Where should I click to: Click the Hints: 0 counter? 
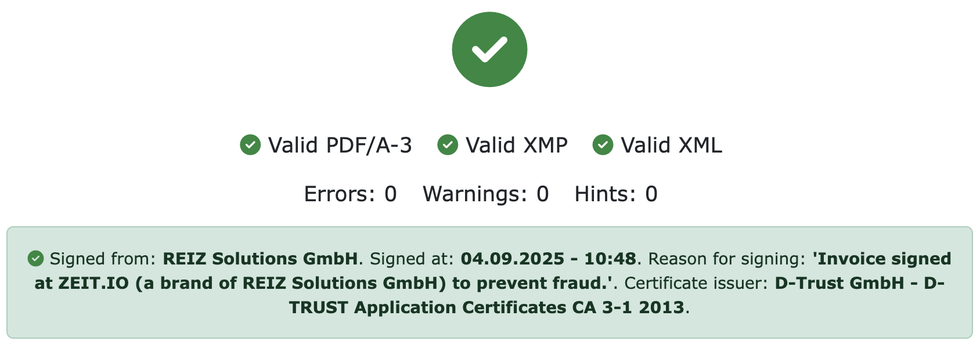pos(615,194)
